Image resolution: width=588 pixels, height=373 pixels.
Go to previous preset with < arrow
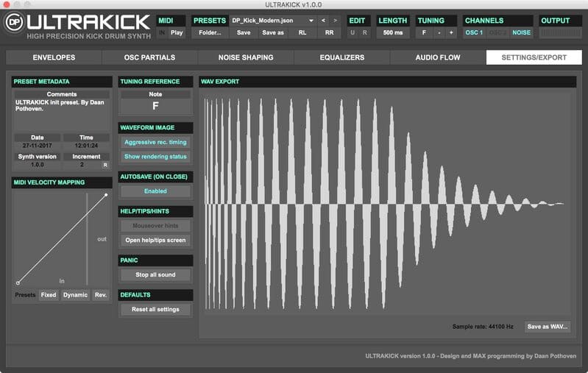pyautogui.click(x=323, y=21)
